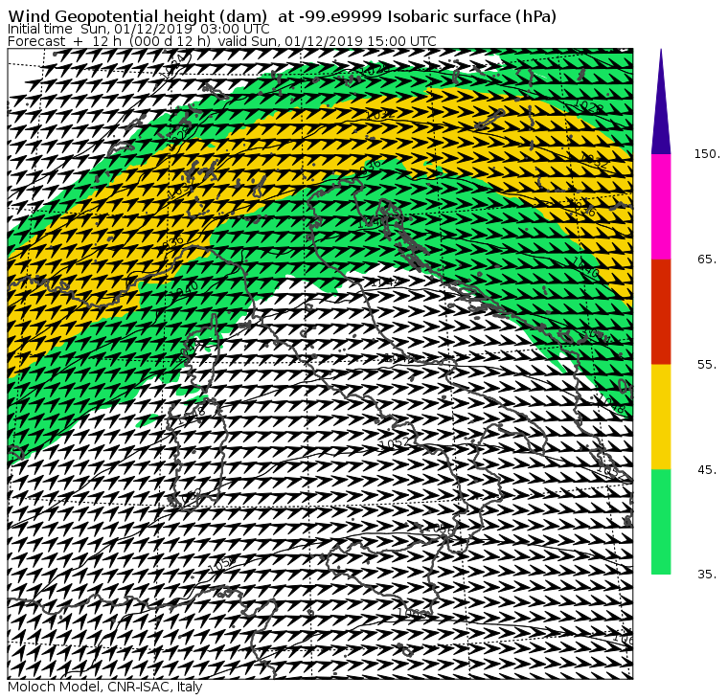This screenshot has height=700, width=728.
Task: Click the 1052 contour label over central Italy
Action: (x=394, y=443)
